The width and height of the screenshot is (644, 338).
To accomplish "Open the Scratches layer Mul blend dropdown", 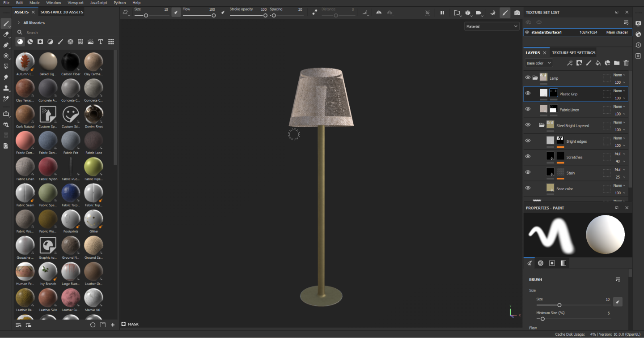I will [x=619, y=154].
